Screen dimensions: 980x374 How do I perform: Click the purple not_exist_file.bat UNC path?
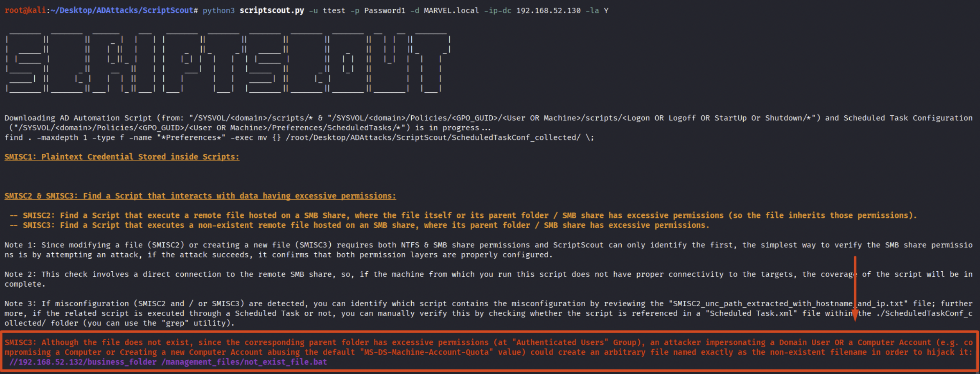point(168,362)
